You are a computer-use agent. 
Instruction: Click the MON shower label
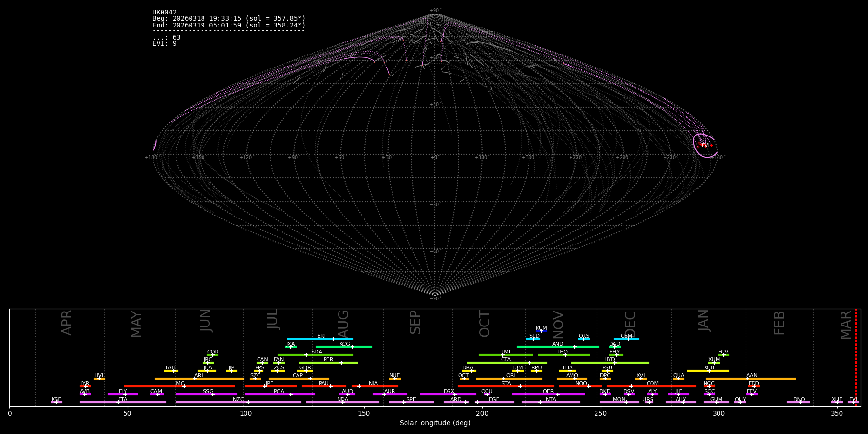(x=619, y=400)
